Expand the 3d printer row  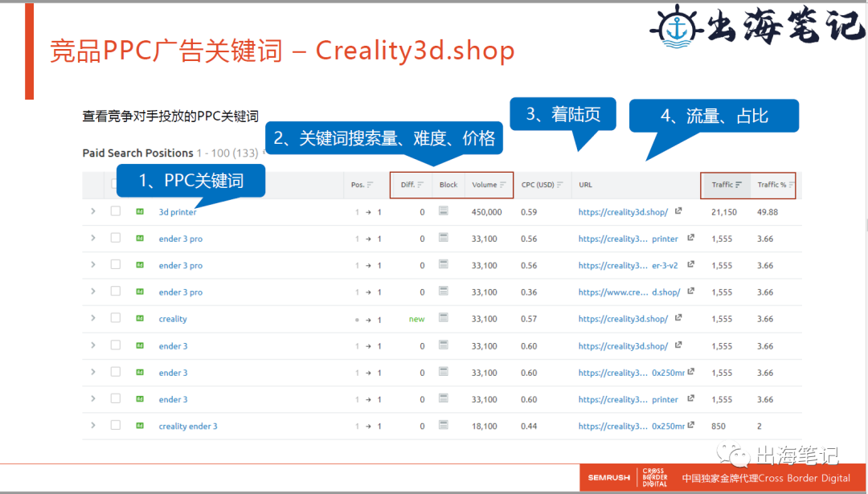(93, 211)
